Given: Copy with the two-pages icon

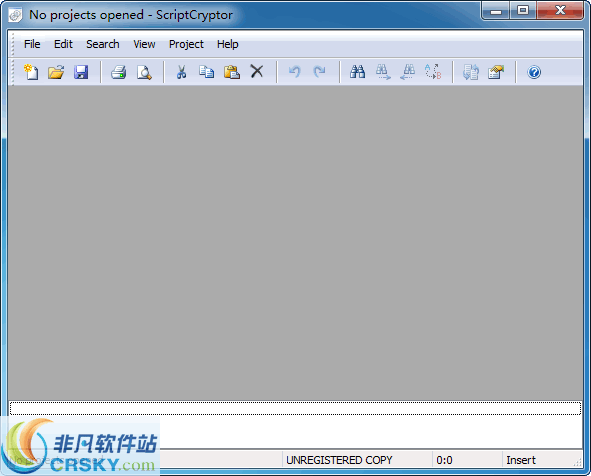Looking at the screenshot, I should pyautogui.click(x=207, y=72).
